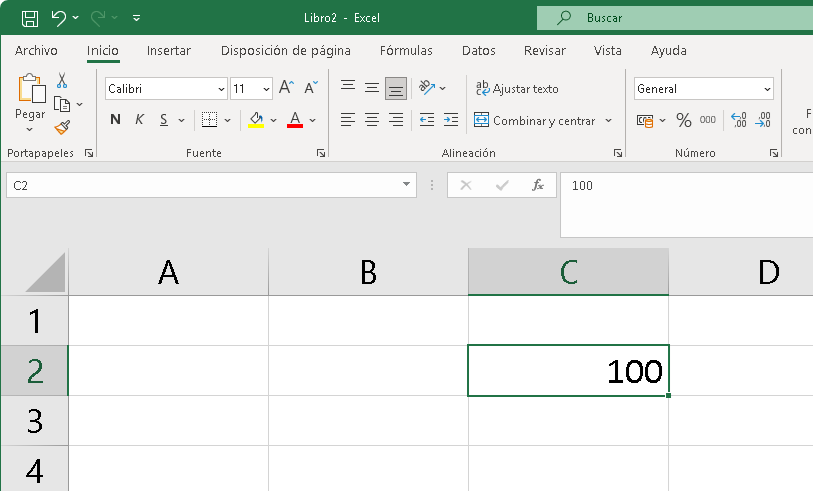
Task: Click the Name Box showing C2
Action: point(211,185)
